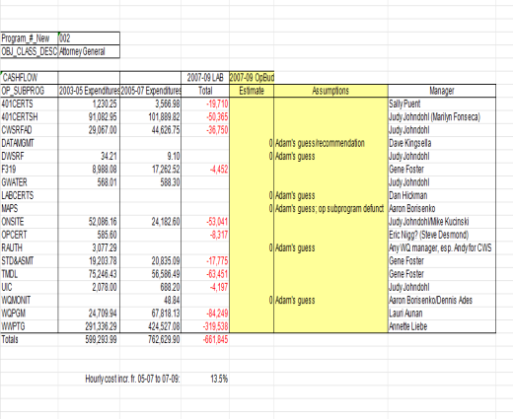Click the WWPTG total value -319,538

(x=205, y=326)
